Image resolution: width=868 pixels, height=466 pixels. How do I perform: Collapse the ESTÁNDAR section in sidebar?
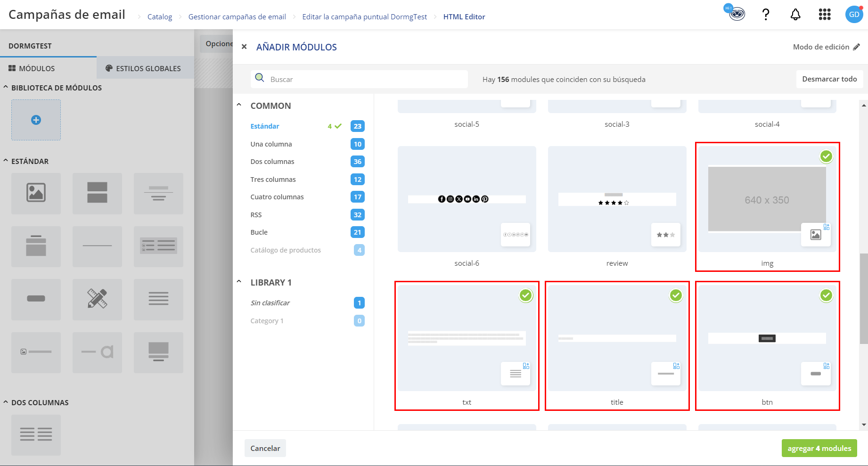pos(6,161)
